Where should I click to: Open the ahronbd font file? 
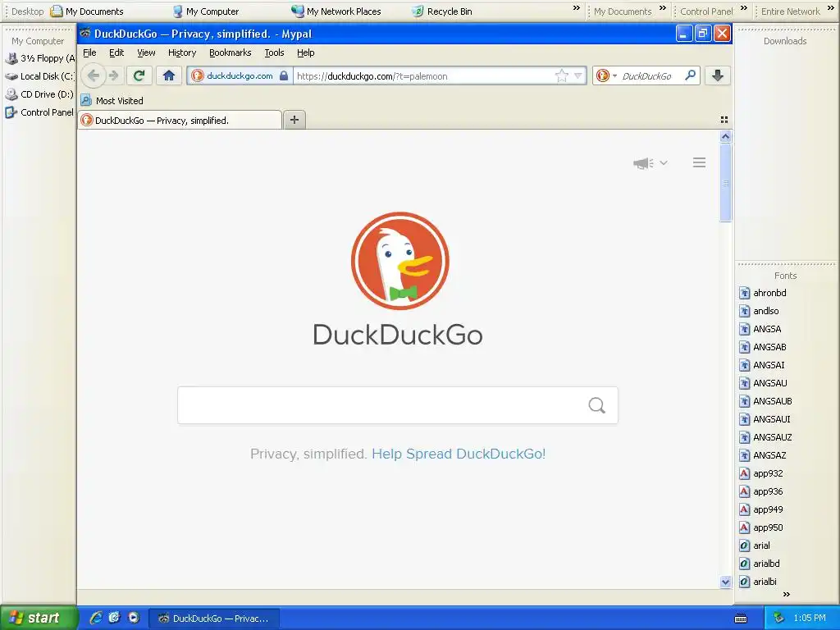(763, 293)
